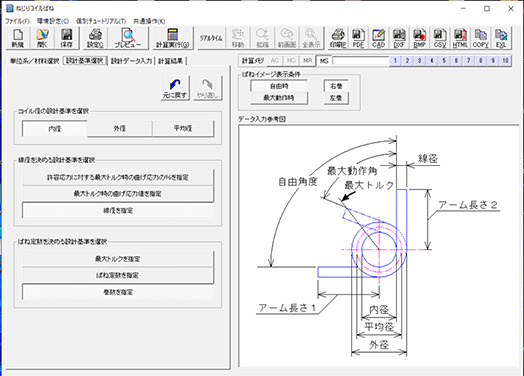Select 外径 coil diameter basis
The width and height of the screenshot is (524, 376).
[x=119, y=129]
